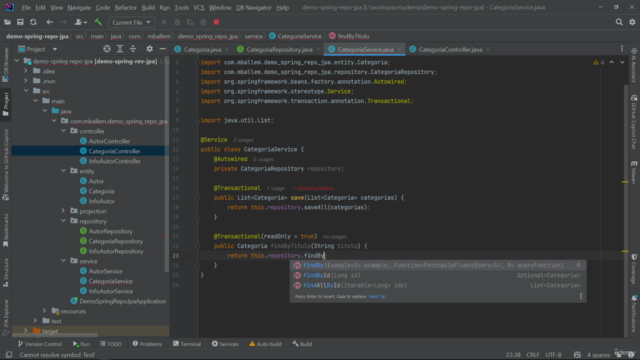This screenshot has width=640, height=360.
Task: Collapse the src folder
Action: 26,91
